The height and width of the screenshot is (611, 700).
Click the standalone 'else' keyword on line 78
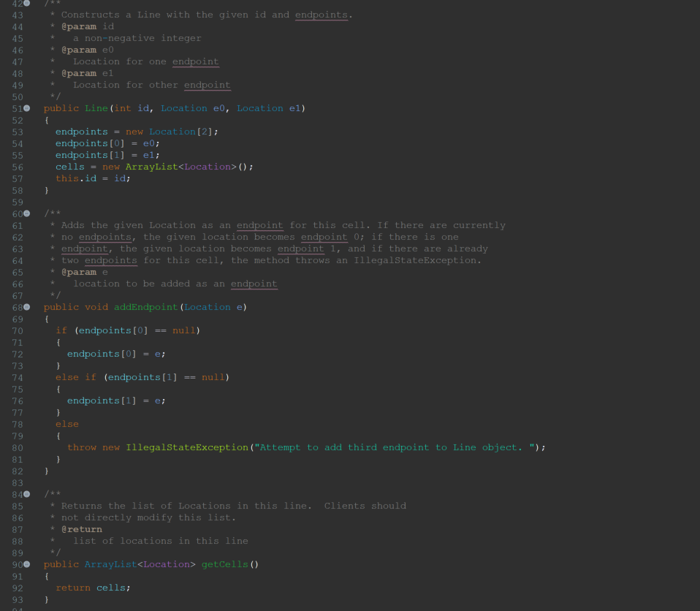pyautogui.click(x=67, y=425)
